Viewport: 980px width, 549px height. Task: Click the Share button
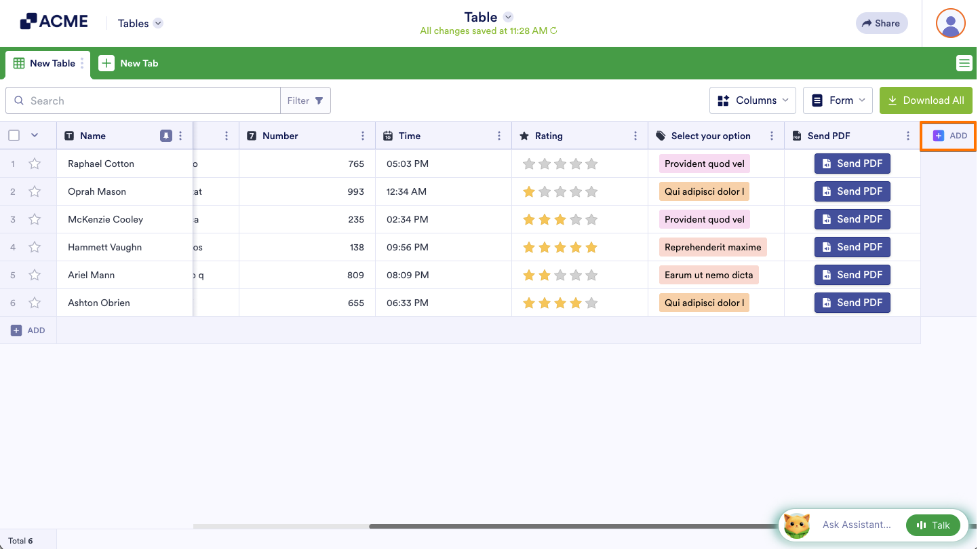[881, 23]
